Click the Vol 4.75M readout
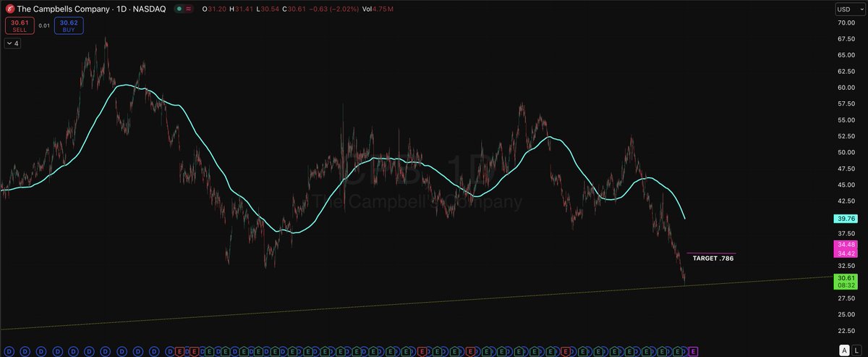This screenshot has height=357, width=868. [x=378, y=9]
